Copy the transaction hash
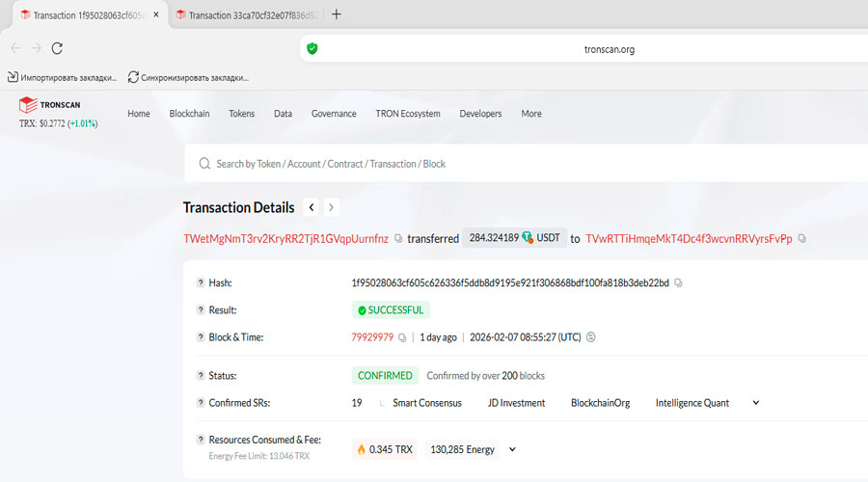The width and height of the screenshot is (868, 482). 678,282
